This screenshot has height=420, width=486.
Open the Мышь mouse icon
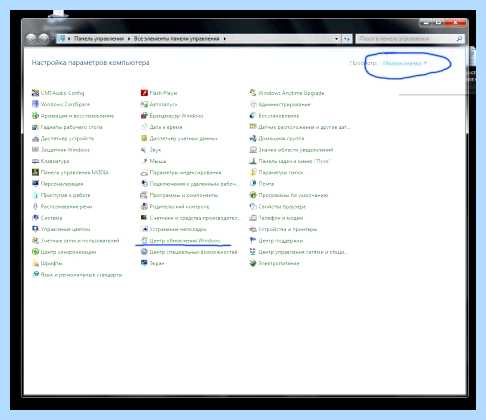144,161
